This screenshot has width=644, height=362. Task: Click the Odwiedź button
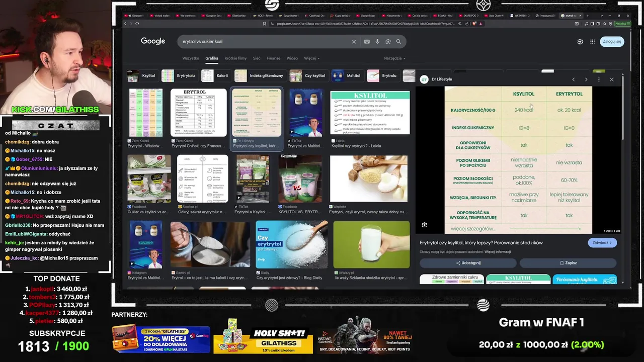pos(602,242)
